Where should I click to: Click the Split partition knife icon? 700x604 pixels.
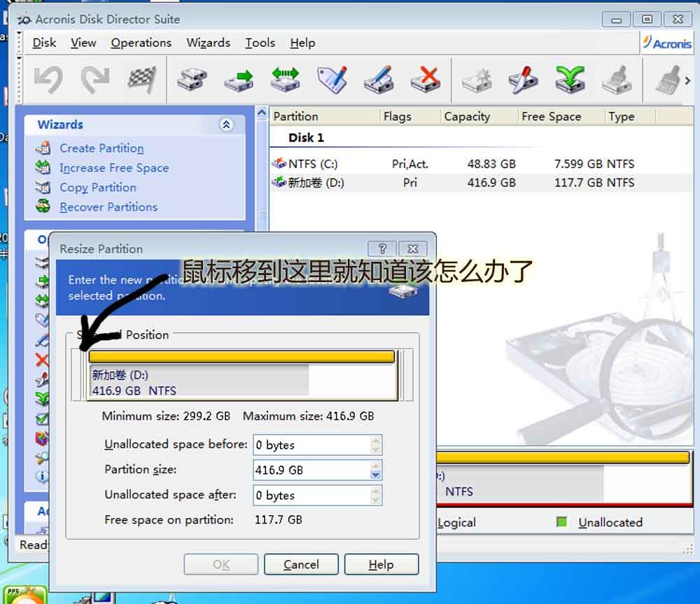[523, 80]
